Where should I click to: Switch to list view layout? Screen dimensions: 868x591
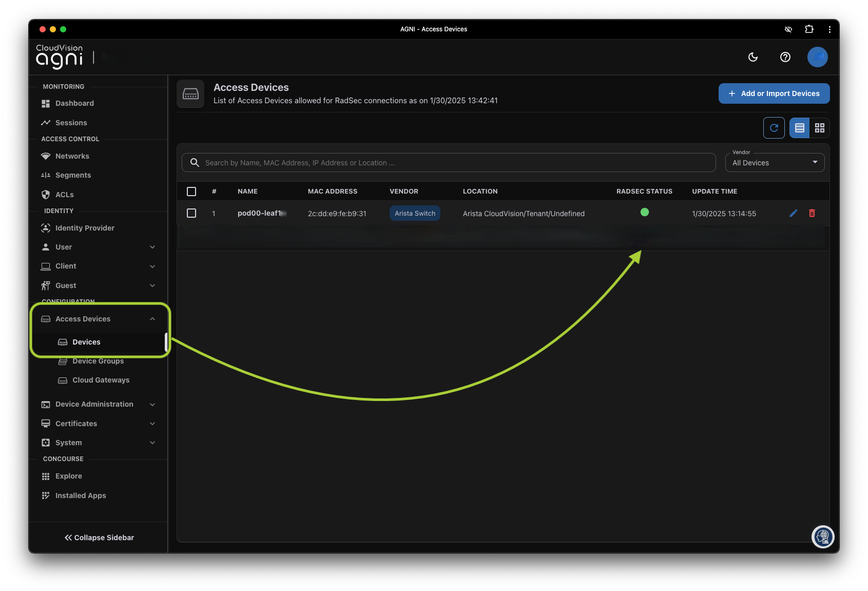[799, 128]
